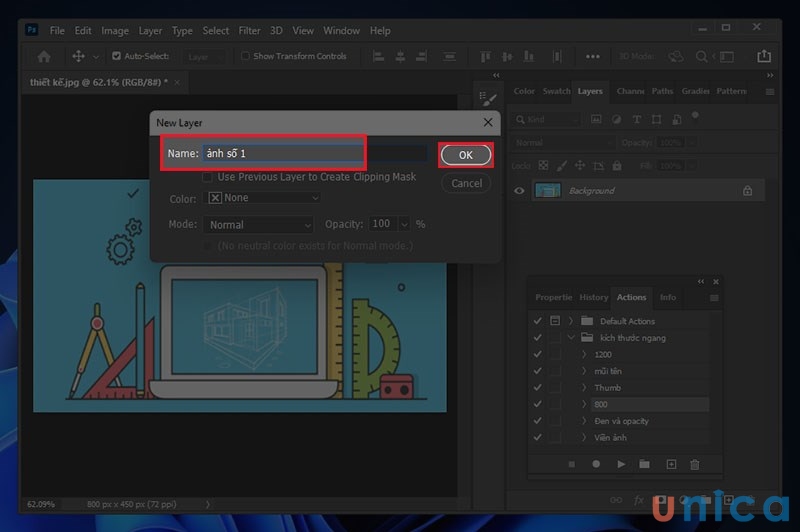Hide the Background layer using eye icon
800x532 pixels.
point(518,190)
